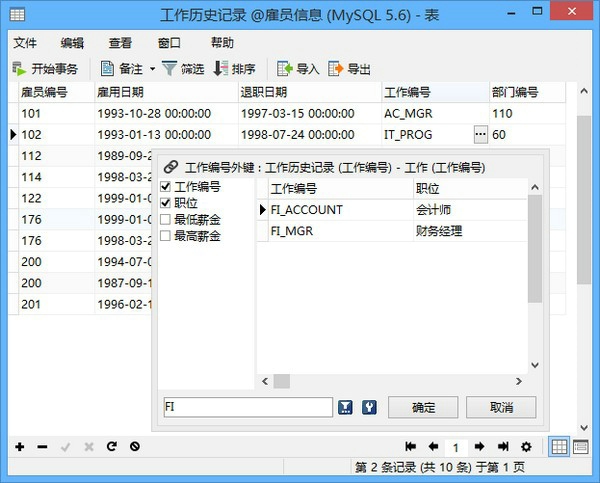Enable the 最低薪金 column checkbox
This screenshot has height=483, width=600.
(x=165, y=219)
